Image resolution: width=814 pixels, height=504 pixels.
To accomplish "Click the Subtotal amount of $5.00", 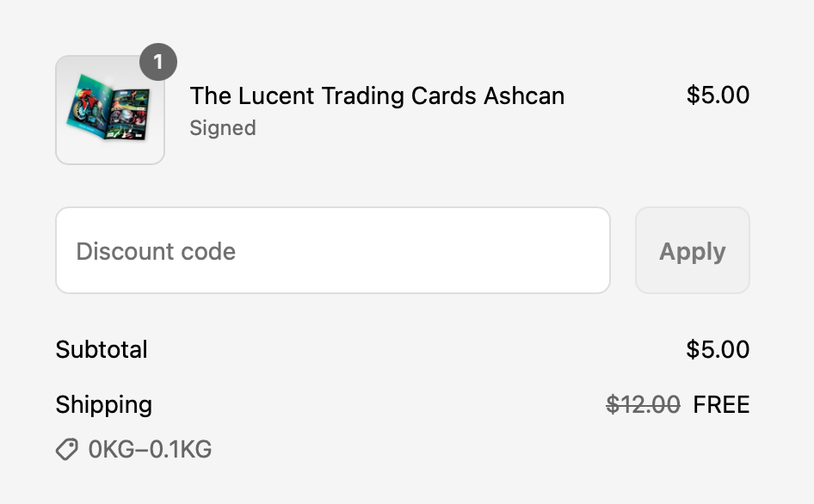I will pos(718,349).
